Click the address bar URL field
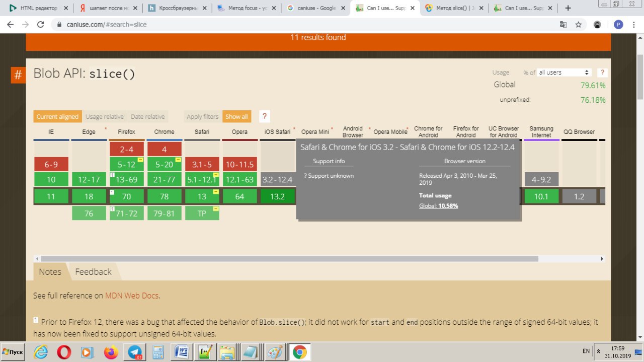 pyautogui.click(x=302, y=24)
